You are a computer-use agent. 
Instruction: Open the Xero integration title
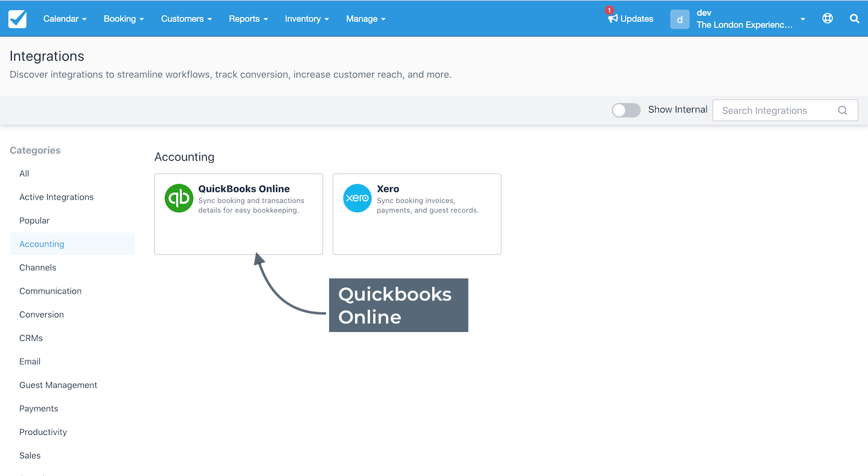(x=388, y=189)
